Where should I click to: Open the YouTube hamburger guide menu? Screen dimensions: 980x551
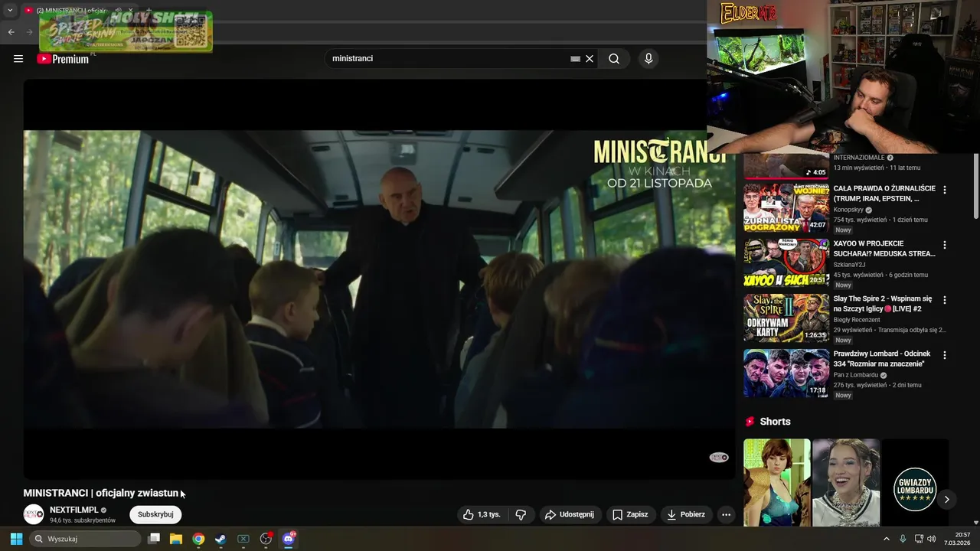[x=18, y=59]
